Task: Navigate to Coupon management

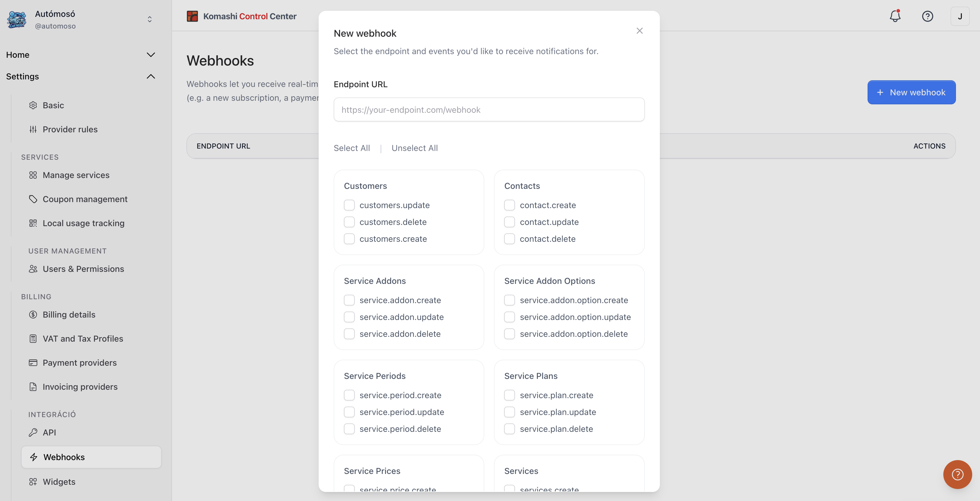Action: coord(85,199)
